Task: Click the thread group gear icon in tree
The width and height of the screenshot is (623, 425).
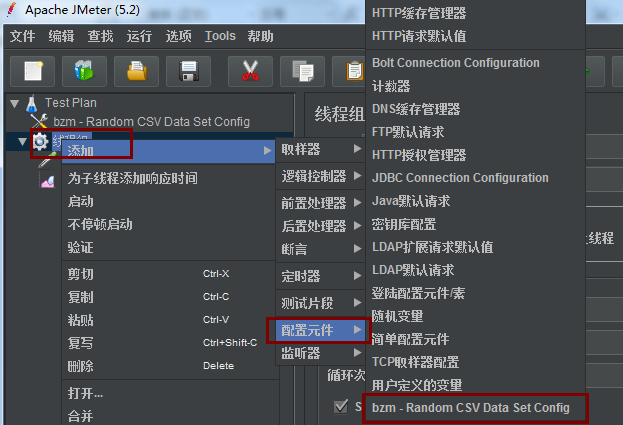Action: point(40,141)
